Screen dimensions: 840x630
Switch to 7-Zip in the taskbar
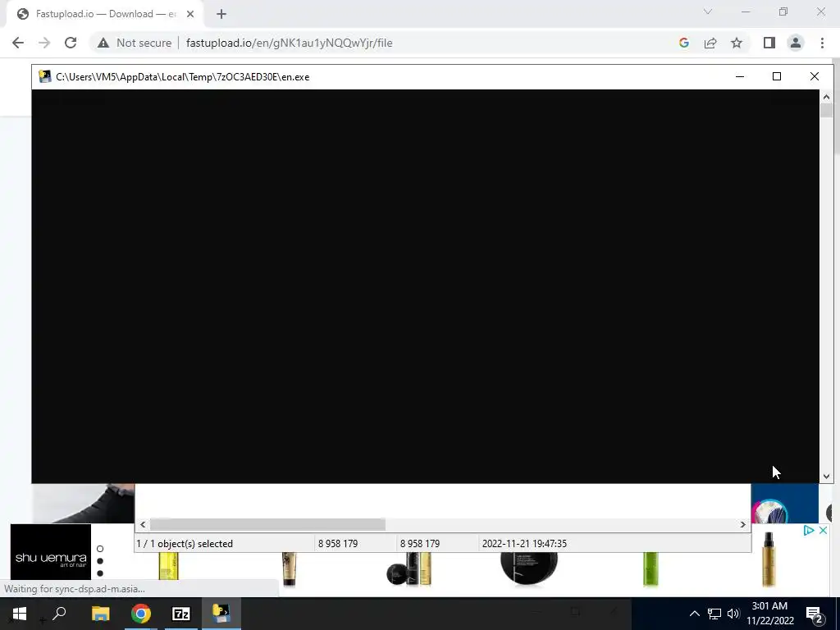[x=181, y=614]
